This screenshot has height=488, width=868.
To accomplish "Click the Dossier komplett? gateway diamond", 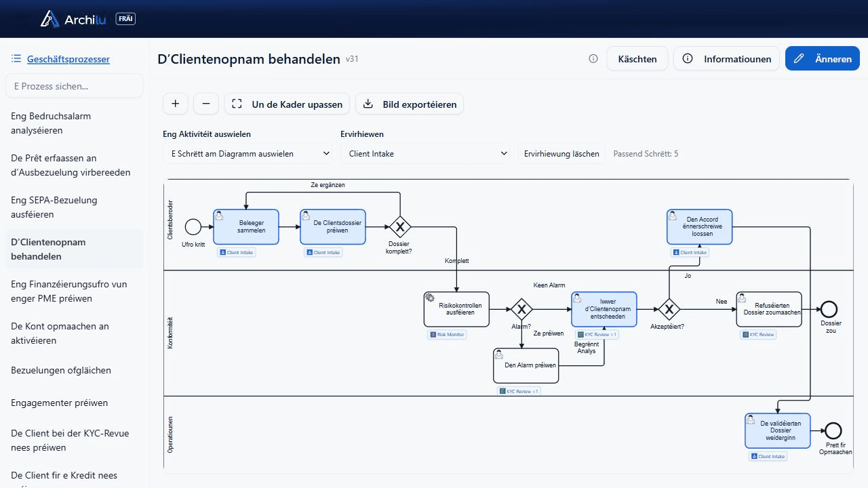I will click(400, 226).
